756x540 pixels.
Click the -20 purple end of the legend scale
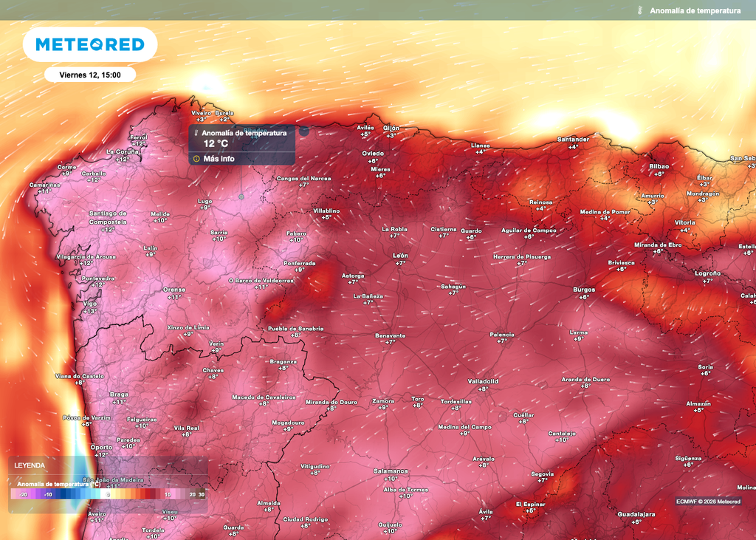pyautogui.click(x=23, y=494)
